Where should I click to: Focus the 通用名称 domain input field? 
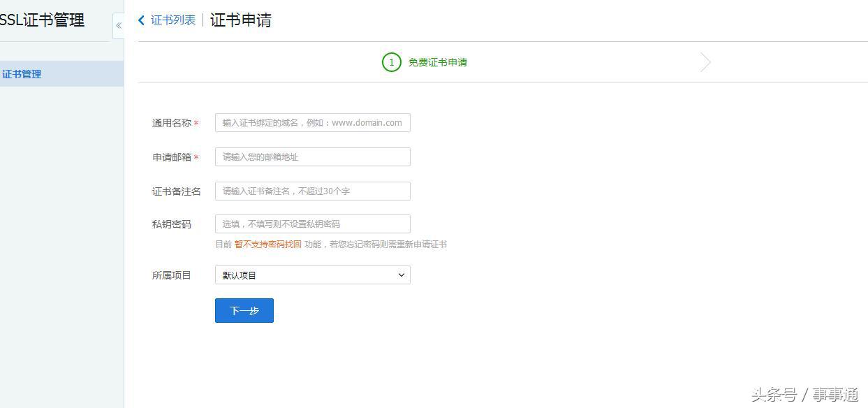click(312, 122)
